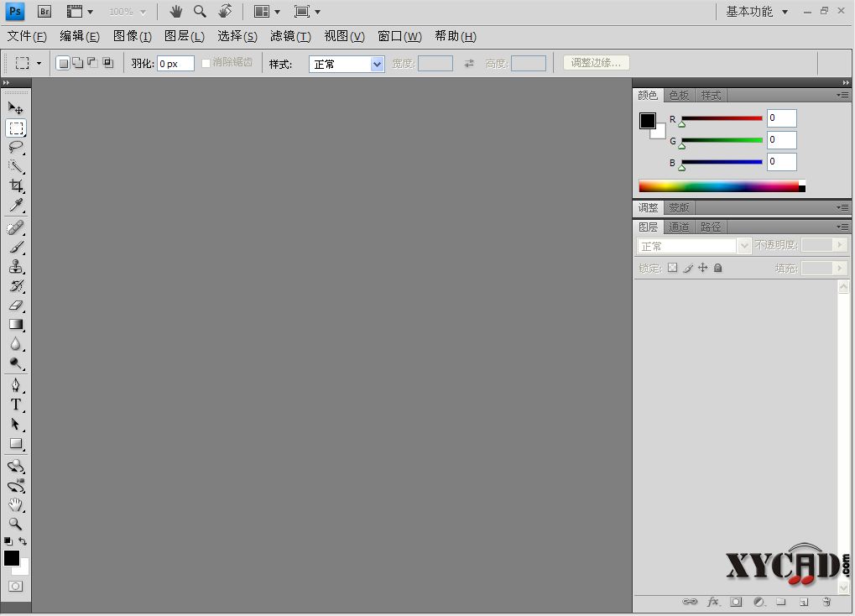
Task: Launch Adobe Bridge from the Br icon
Action: coord(44,11)
